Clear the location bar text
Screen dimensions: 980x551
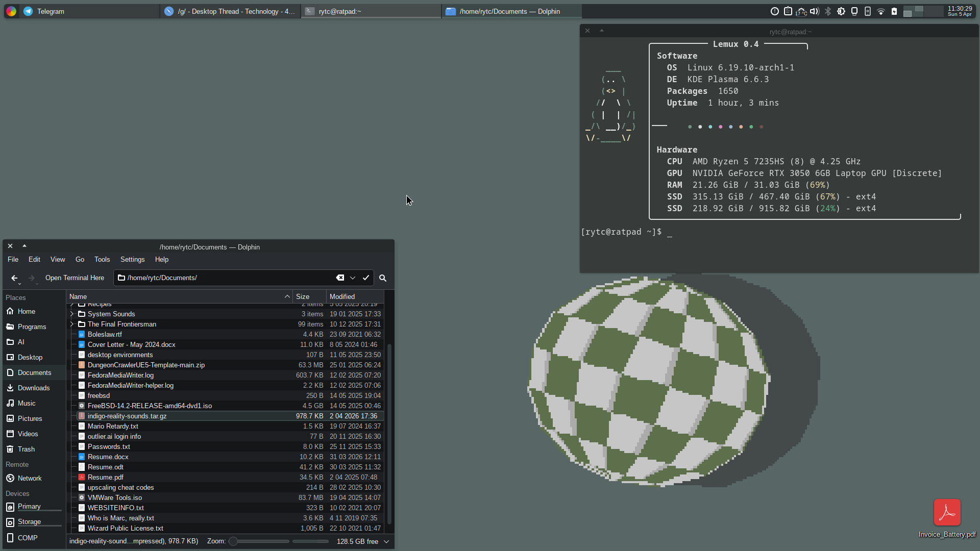[x=340, y=278]
